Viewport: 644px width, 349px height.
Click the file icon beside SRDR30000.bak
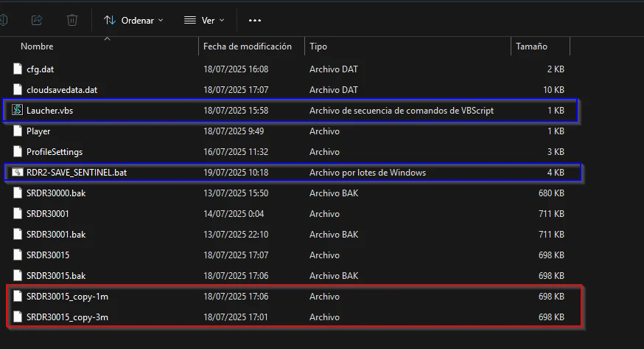[18, 193]
